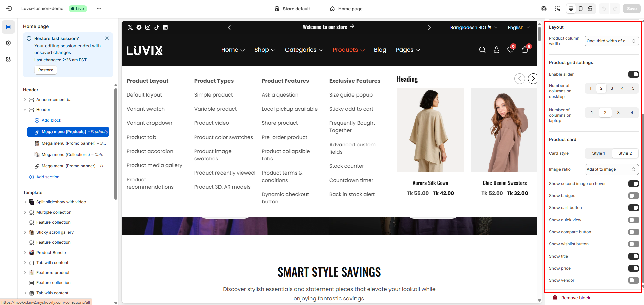
Task: Open the Image ratio dropdown
Action: click(x=611, y=169)
